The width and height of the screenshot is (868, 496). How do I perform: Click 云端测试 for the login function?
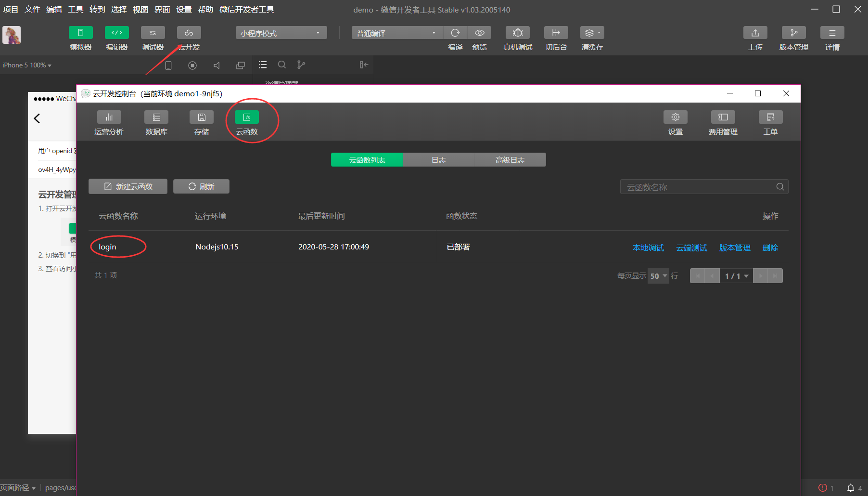(x=691, y=248)
